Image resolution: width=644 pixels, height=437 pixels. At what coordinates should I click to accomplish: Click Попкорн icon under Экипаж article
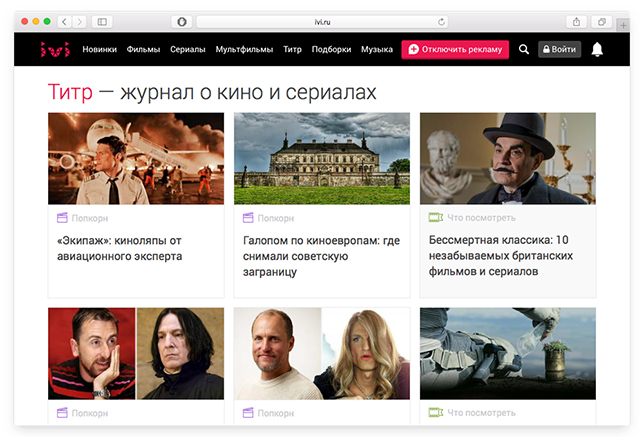(x=62, y=218)
